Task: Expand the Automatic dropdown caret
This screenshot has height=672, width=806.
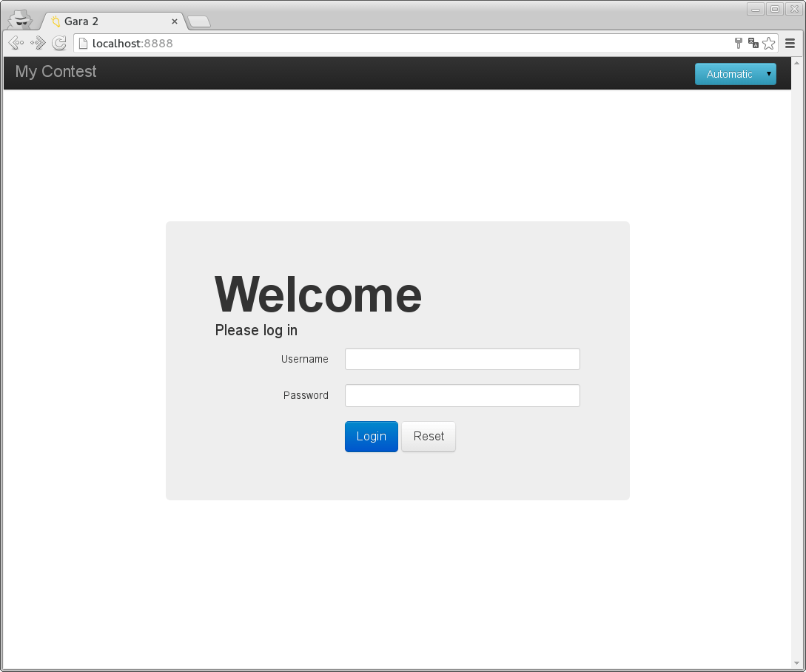Action: 769,74
